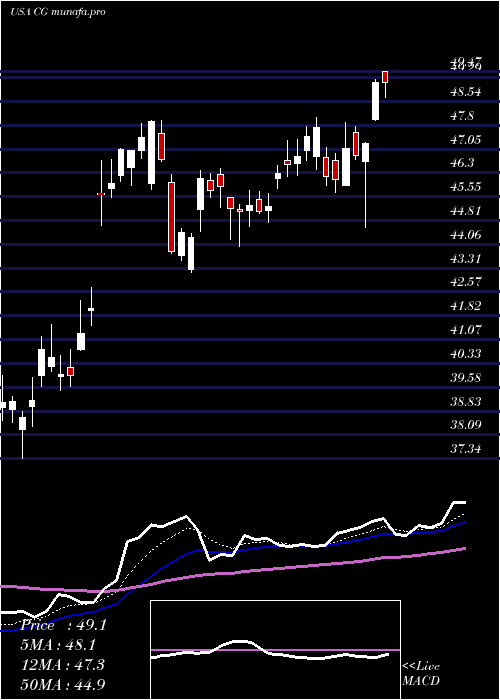500x700 pixels.
Task: Click the '5MA : 48.1' readout
Action: point(58,645)
